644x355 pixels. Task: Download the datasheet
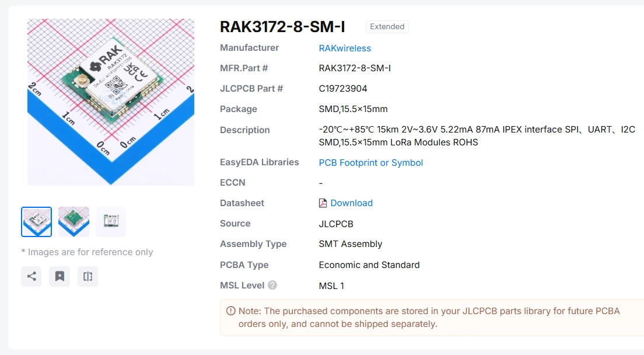tap(352, 203)
